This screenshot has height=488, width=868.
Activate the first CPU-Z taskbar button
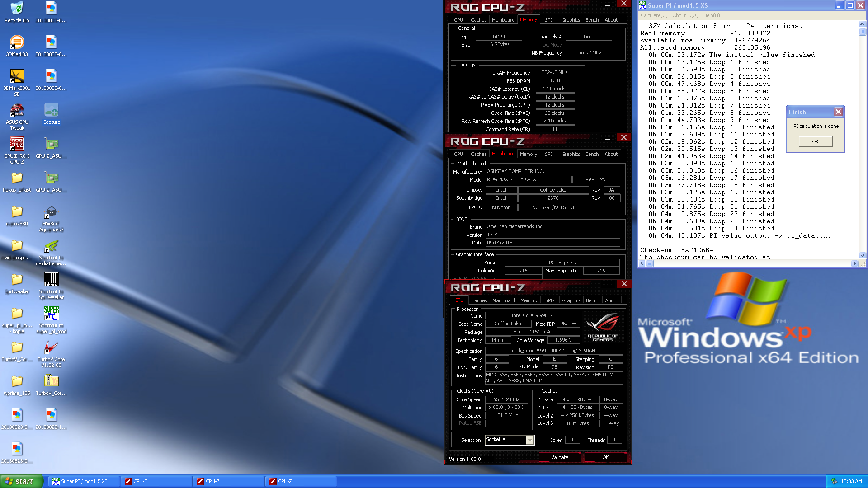[x=156, y=481]
